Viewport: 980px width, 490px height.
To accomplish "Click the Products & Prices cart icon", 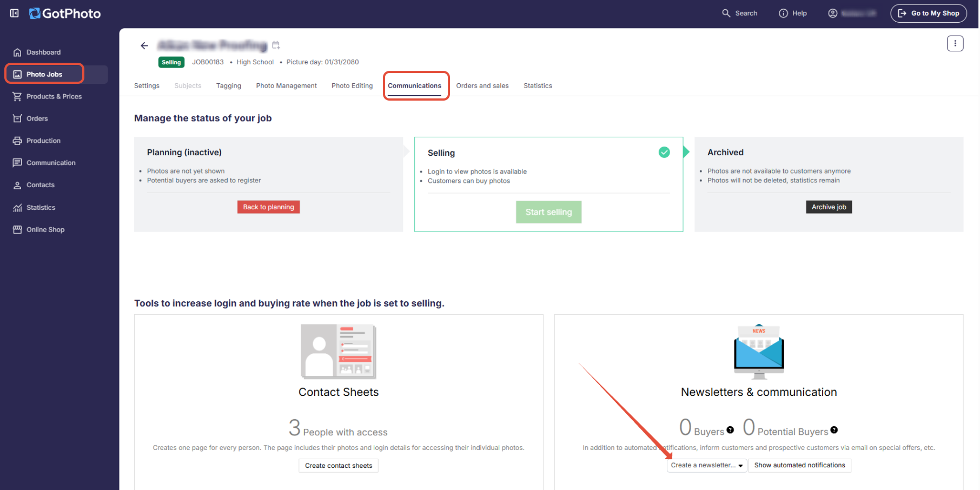I will [17, 97].
